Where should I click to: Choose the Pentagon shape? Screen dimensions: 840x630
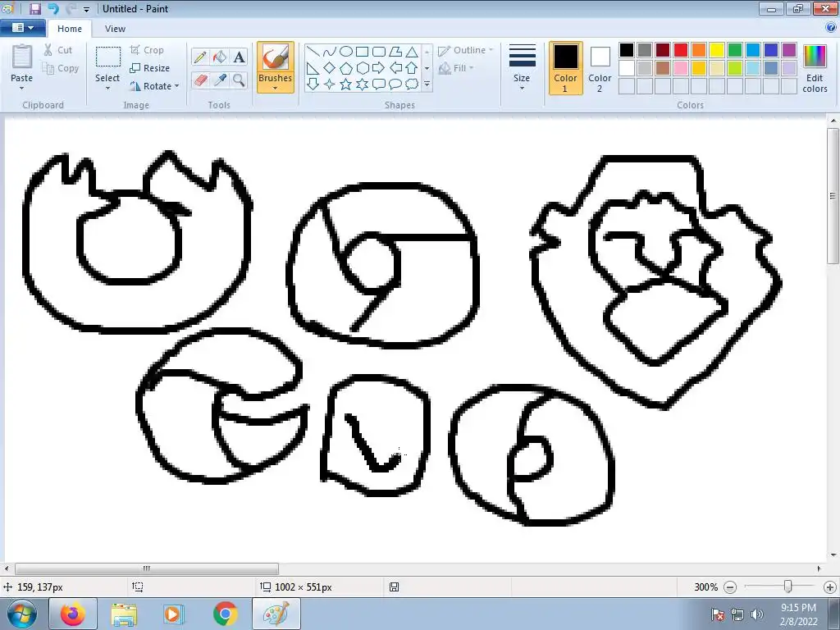coord(346,68)
